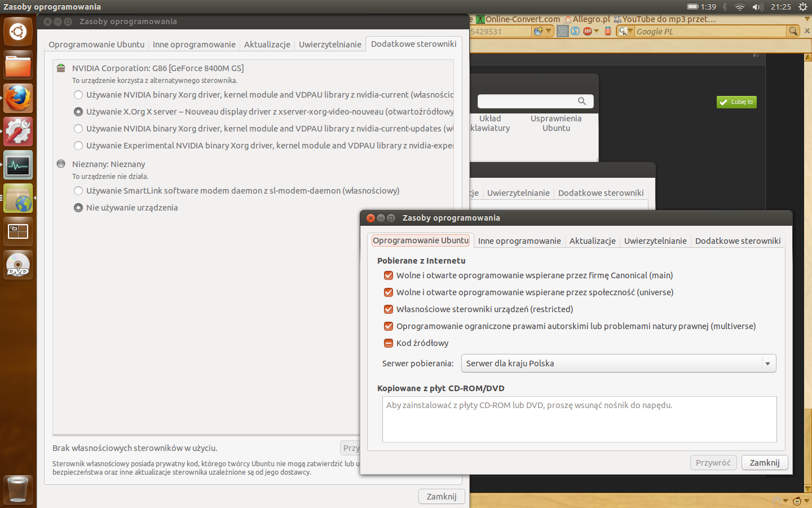
Task: Open the dropdown arrow beside the globe-plus icon
Action: point(549,31)
